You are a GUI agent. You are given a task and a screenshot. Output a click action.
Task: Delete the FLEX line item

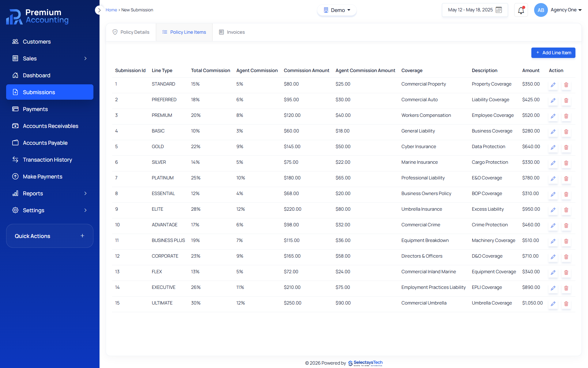tap(566, 273)
